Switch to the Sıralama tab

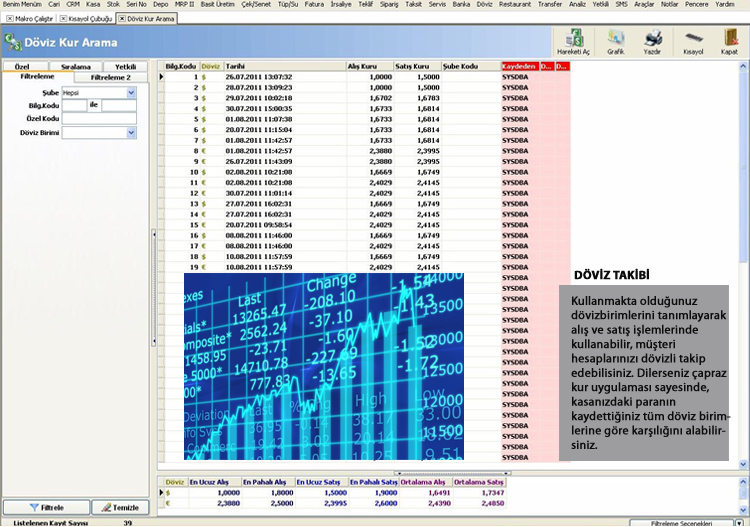point(75,67)
